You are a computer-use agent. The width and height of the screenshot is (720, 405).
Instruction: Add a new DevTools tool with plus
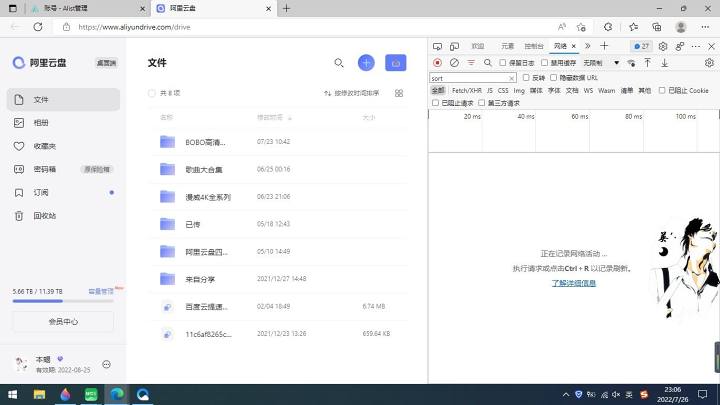click(604, 46)
